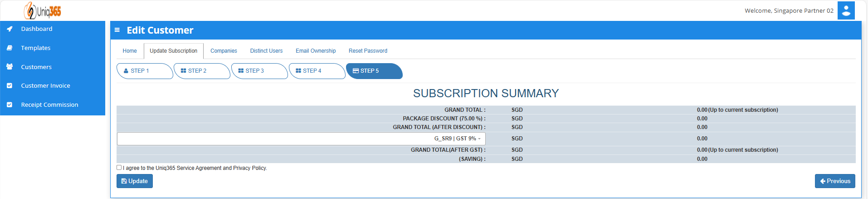This screenshot has width=868, height=199.
Task: Go to STEP 3 wizard step
Action: tap(259, 71)
